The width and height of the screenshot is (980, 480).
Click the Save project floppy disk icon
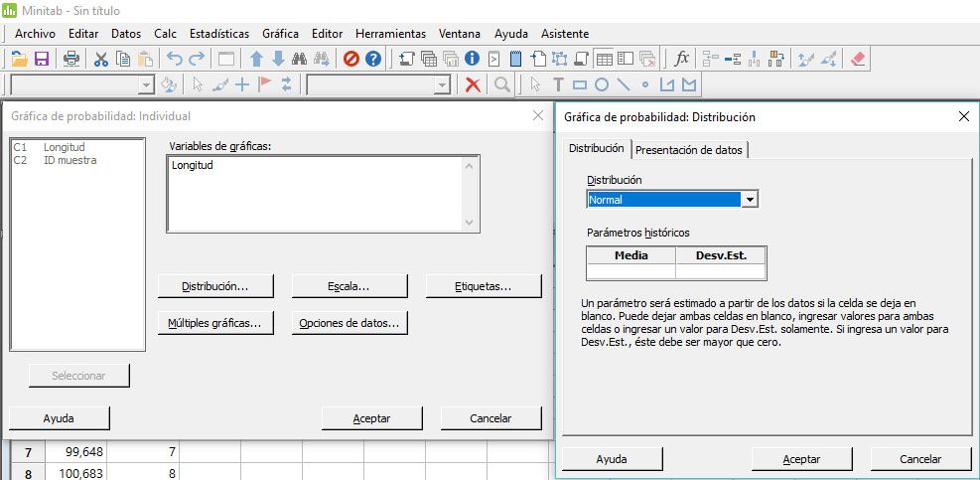coord(42,59)
